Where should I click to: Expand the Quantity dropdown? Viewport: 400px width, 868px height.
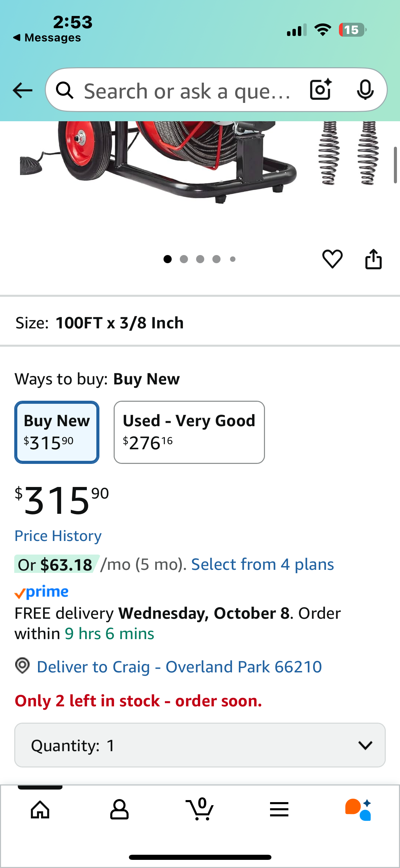200,745
